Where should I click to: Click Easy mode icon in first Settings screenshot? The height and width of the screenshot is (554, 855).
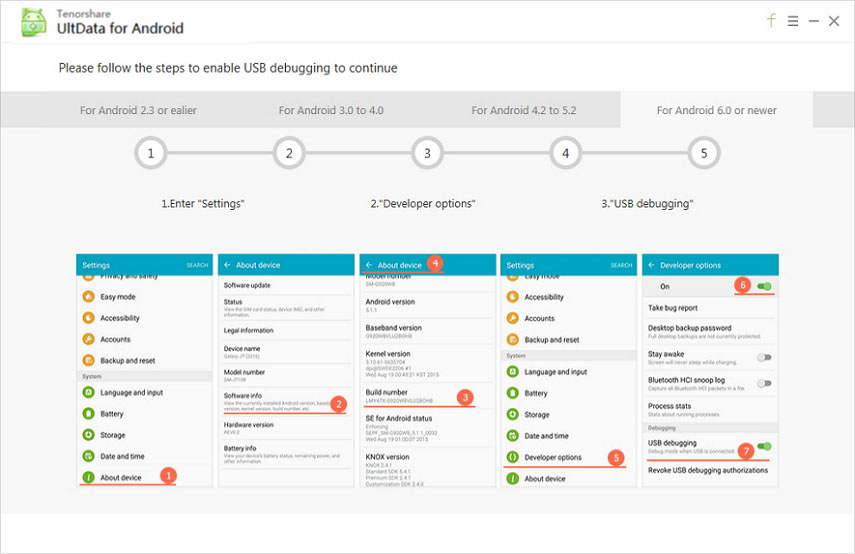pos(88,296)
